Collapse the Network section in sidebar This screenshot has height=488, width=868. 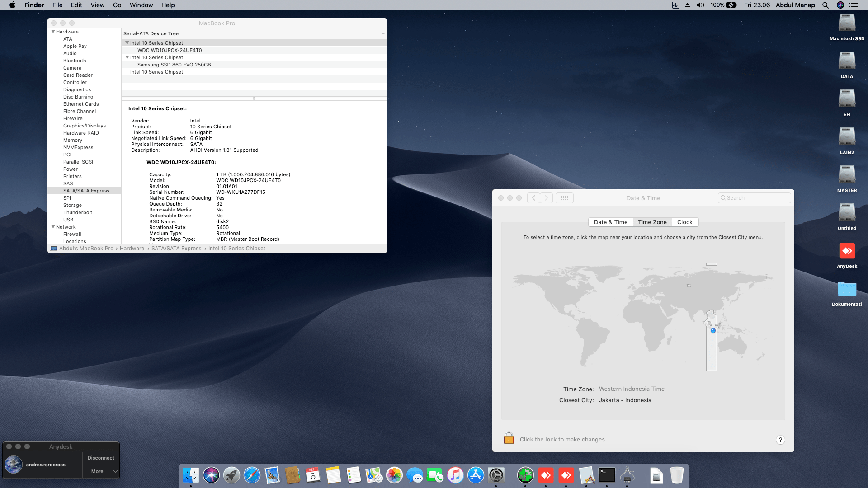(53, 227)
